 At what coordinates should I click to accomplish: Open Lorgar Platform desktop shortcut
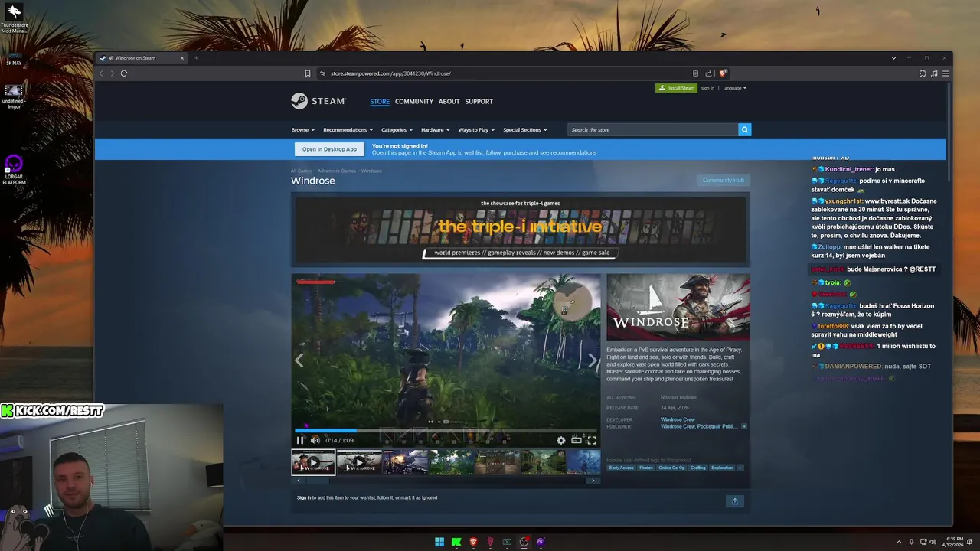(x=14, y=170)
